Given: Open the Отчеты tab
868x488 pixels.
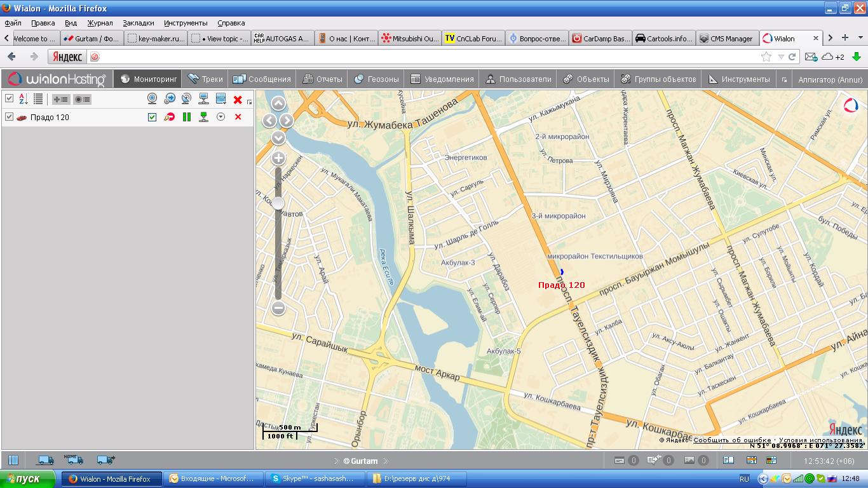Looking at the screenshot, I should [323, 79].
